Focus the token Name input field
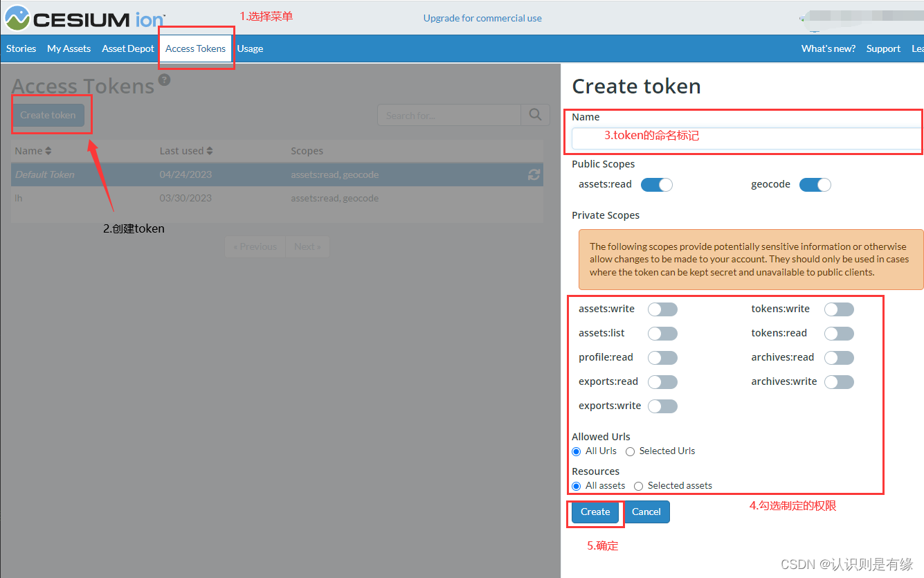Image resolution: width=924 pixels, height=578 pixels. click(748, 138)
